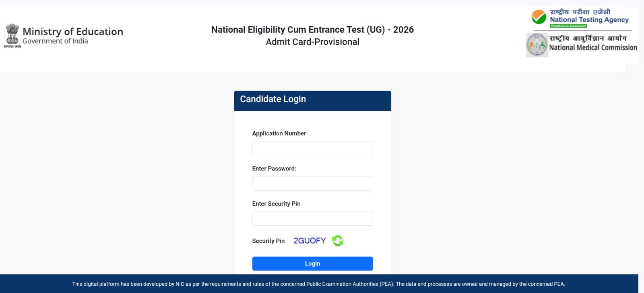Click the 2GUOFY captcha text
The height and width of the screenshot is (293, 644).
tap(310, 241)
